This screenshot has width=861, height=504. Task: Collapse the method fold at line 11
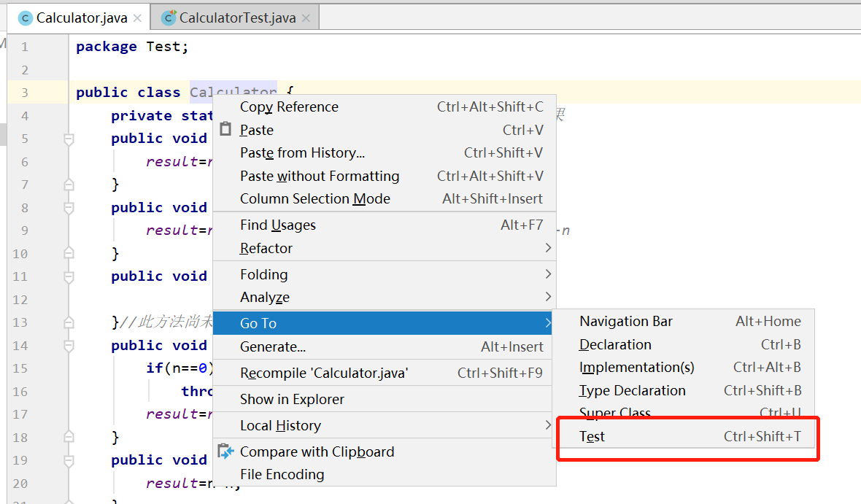coord(69,276)
